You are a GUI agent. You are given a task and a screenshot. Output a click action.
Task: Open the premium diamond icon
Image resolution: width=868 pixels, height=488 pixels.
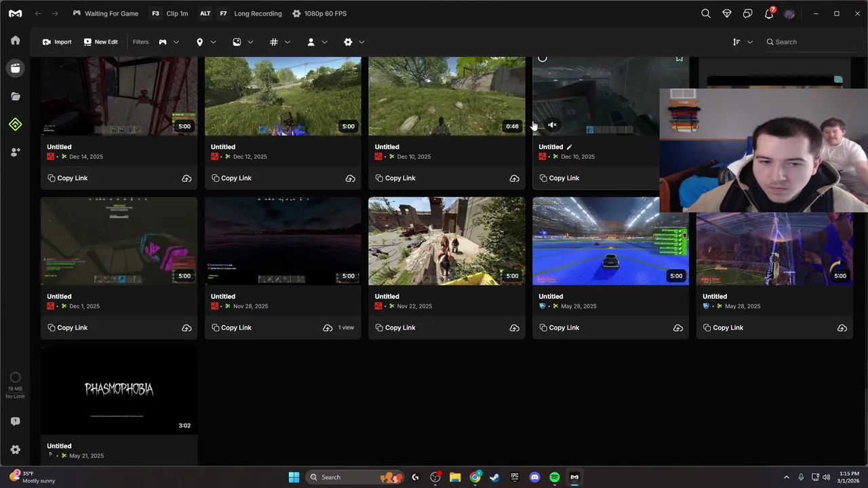(727, 14)
